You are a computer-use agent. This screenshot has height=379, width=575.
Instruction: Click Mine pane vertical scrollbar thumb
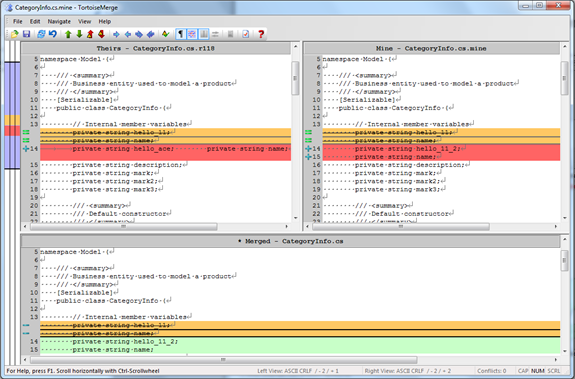point(564,78)
